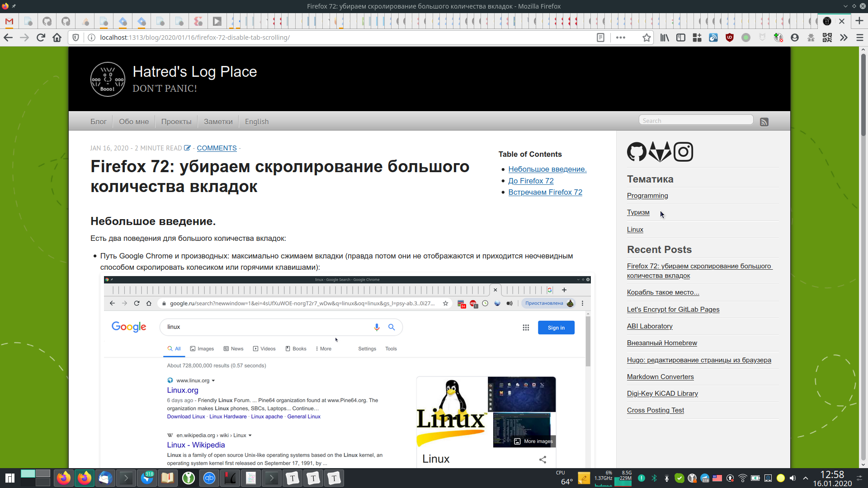Toggle Reader View in the address bar

click(x=600, y=38)
